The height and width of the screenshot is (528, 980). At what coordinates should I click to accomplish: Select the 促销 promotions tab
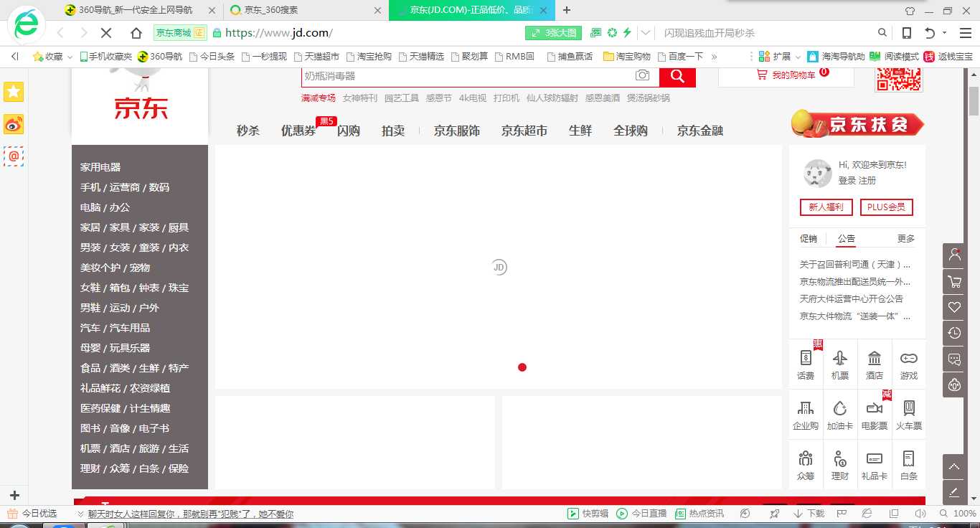[809, 238]
